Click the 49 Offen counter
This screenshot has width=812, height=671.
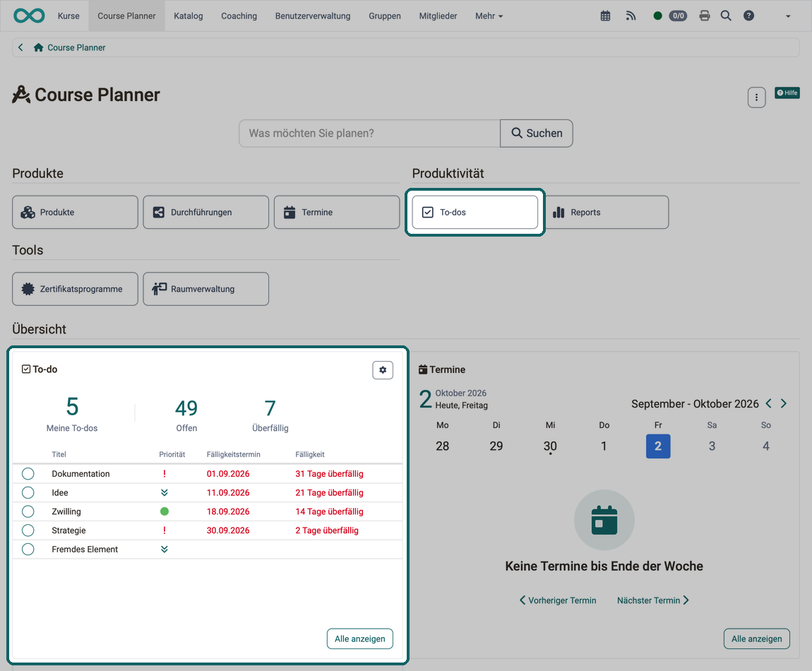tap(186, 415)
